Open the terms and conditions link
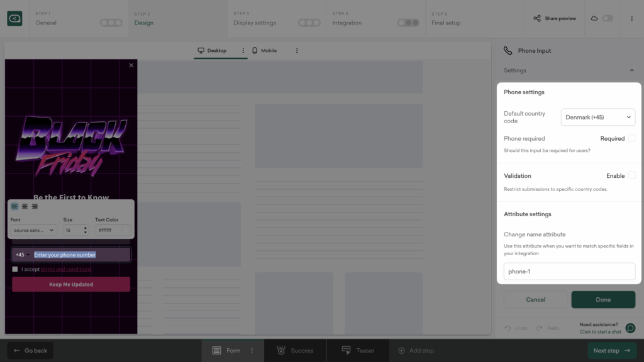 [x=66, y=269]
